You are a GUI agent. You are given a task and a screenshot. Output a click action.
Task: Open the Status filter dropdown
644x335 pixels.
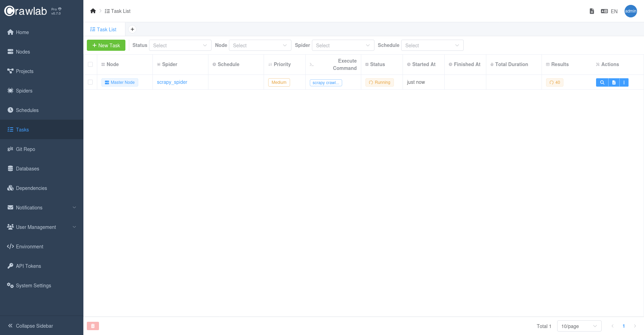tap(180, 45)
